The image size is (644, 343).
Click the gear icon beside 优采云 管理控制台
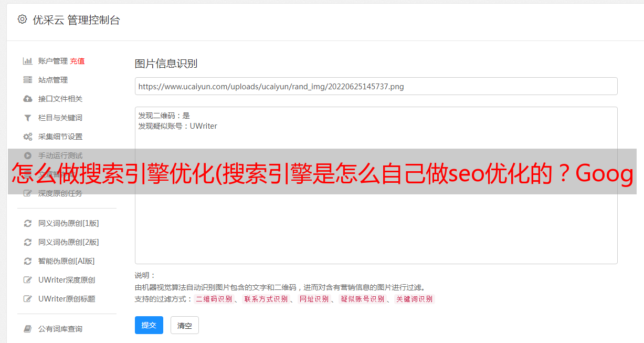[22, 19]
